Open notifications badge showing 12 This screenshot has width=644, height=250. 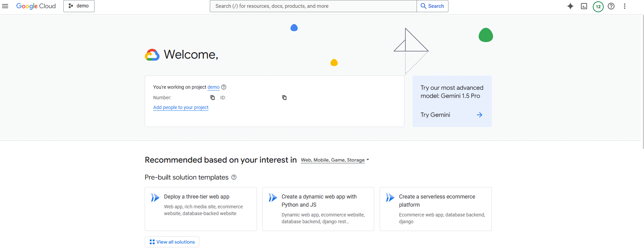(x=598, y=6)
